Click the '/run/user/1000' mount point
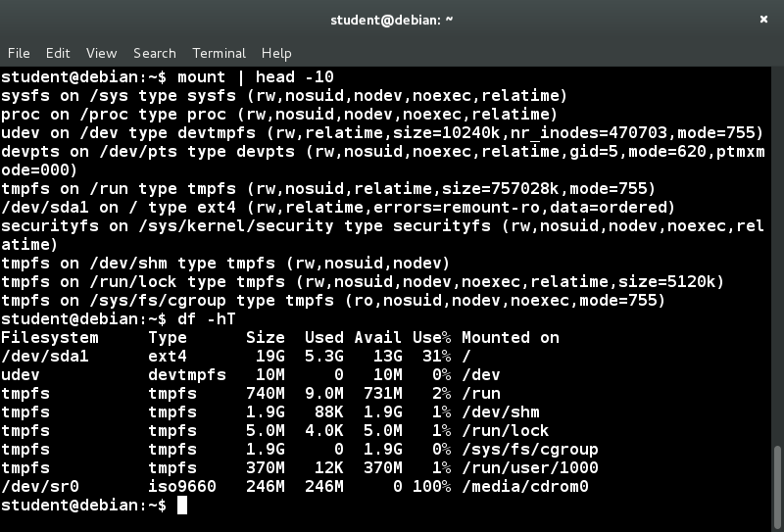784x532 pixels. [530, 468]
